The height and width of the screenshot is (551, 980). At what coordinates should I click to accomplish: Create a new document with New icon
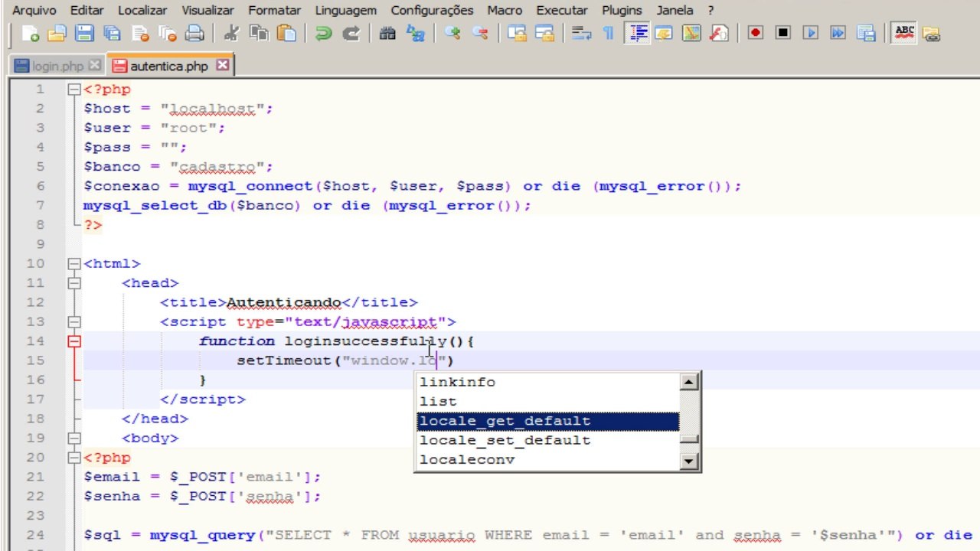(31, 34)
